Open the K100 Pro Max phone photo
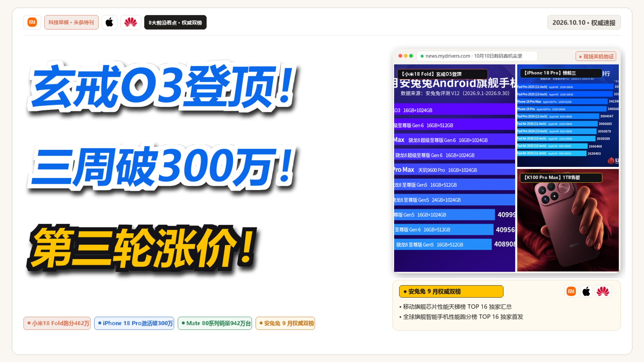Screen dimensions: 644x362 (x=568, y=220)
